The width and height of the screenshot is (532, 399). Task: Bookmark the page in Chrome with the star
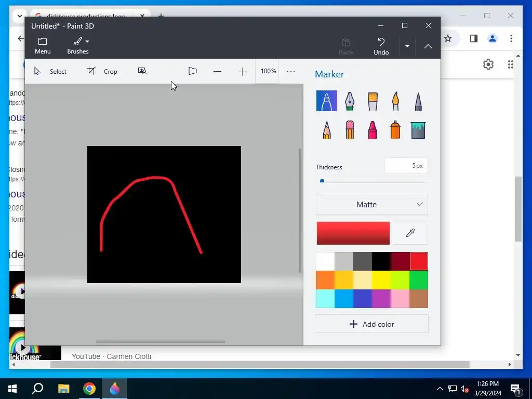coord(448,38)
